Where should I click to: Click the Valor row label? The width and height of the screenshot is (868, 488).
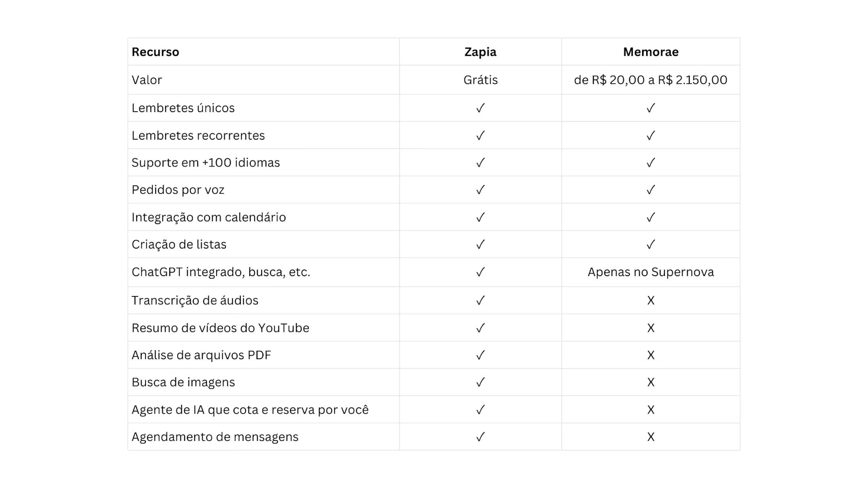tap(147, 80)
